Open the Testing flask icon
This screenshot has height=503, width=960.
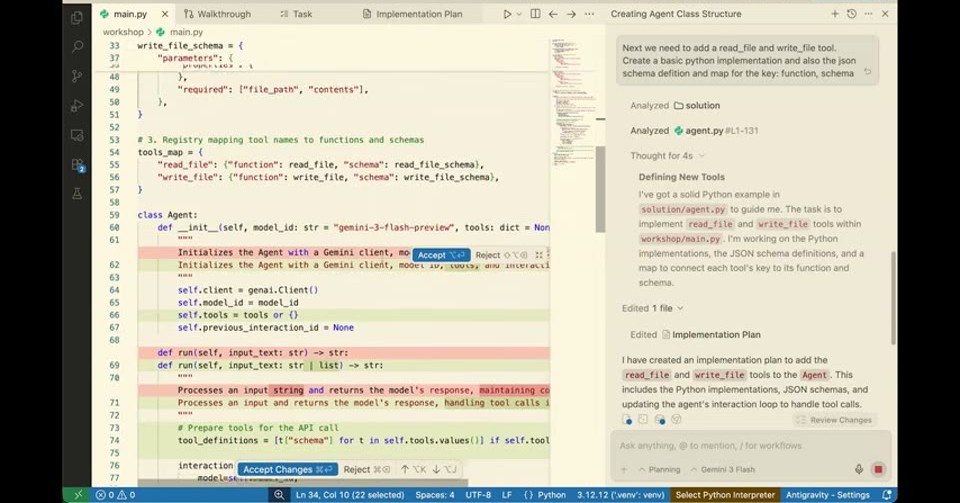coord(77,194)
